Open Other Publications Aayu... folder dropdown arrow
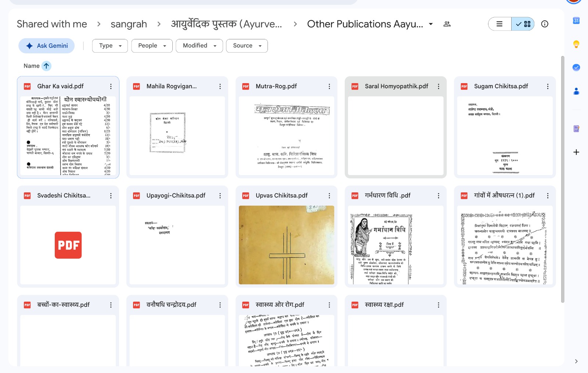 tap(431, 24)
